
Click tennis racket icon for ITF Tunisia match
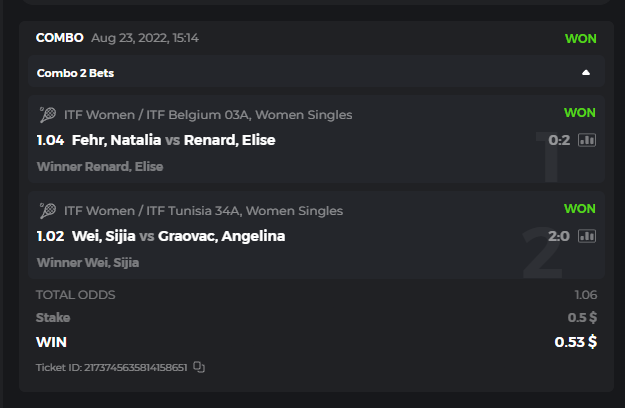[47, 210]
